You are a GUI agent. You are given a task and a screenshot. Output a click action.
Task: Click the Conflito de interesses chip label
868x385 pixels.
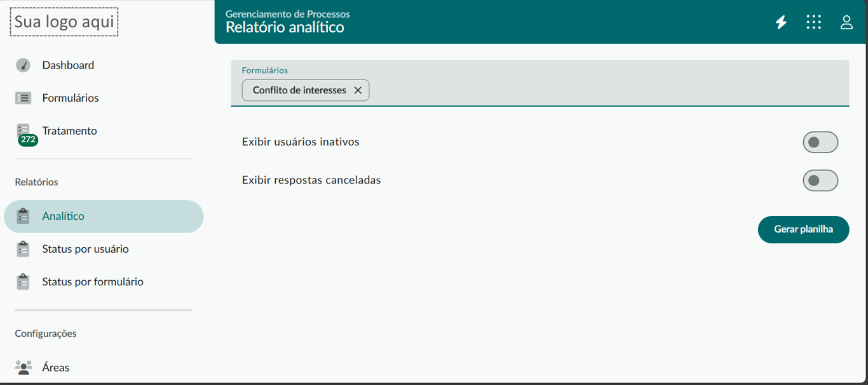coord(299,90)
